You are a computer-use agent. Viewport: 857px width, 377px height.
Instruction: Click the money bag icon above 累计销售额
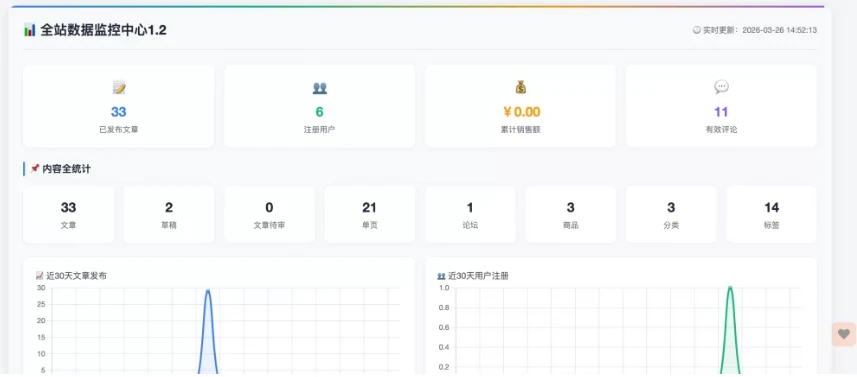520,87
